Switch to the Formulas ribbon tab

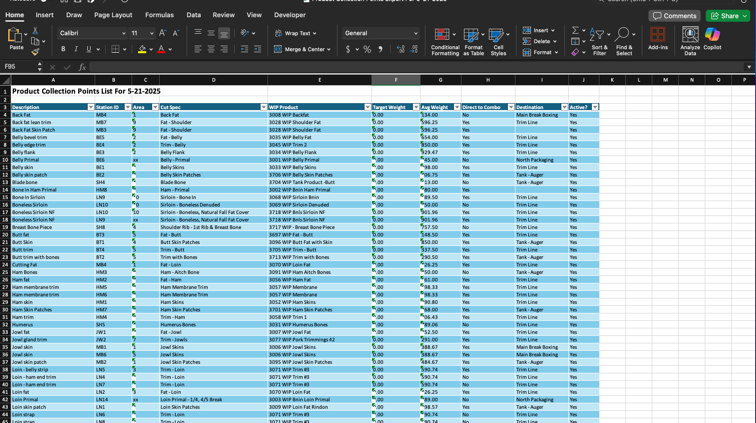click(159, 15)
